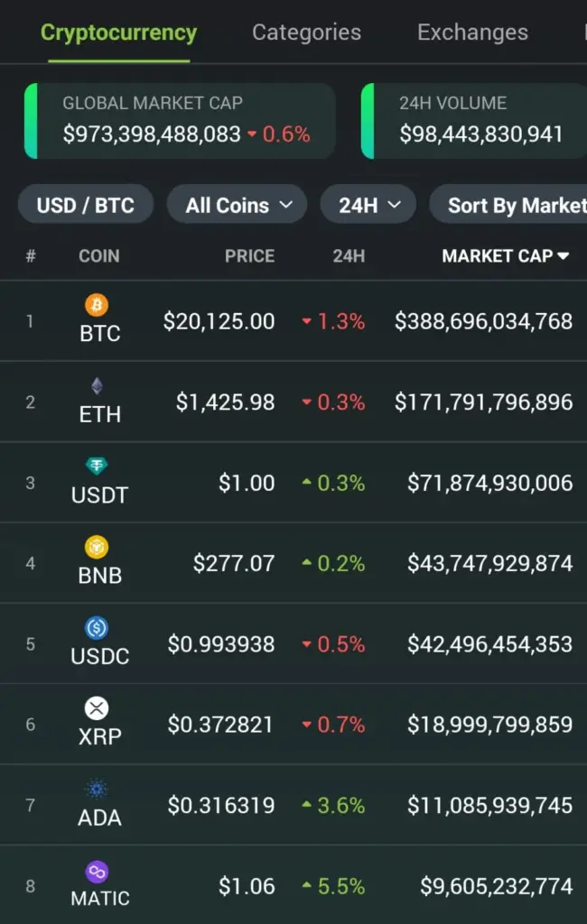Viewport: 587px width, 924px height.
Task: Toggle the USD / BTC currency switch
Action: [x=86, y=205]
